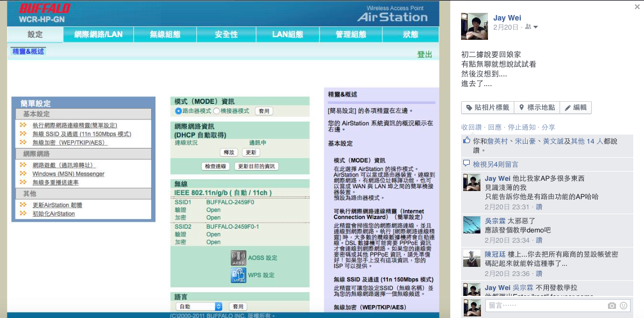Click Jay Wei name at post header

tap(506, 17)
